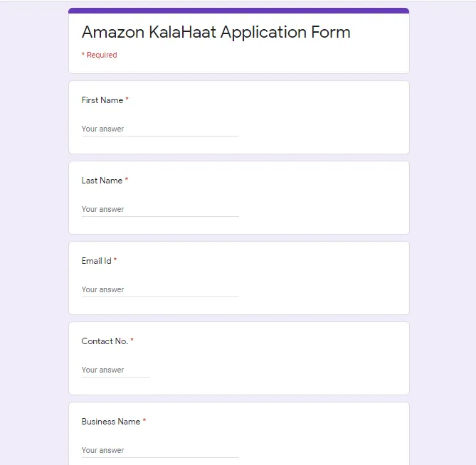Select the Email Id answer field
Screen dimensions: 476x465
(x=160, y=290)
